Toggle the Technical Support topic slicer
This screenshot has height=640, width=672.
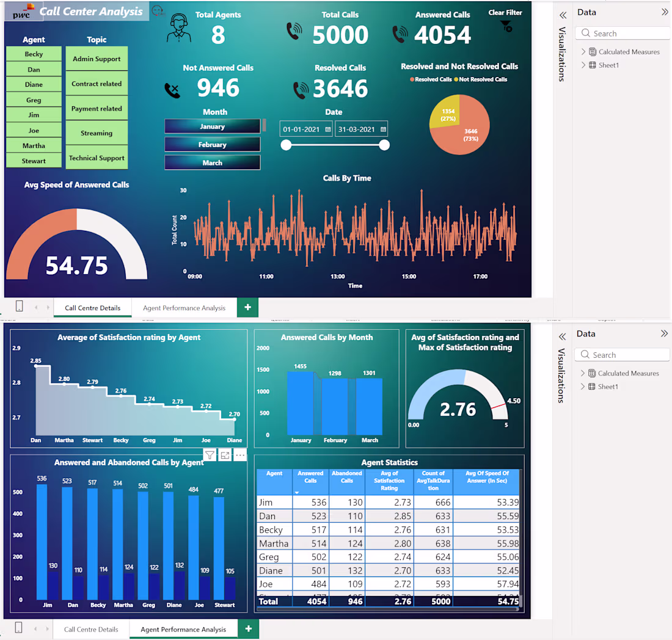pos(97,158)
